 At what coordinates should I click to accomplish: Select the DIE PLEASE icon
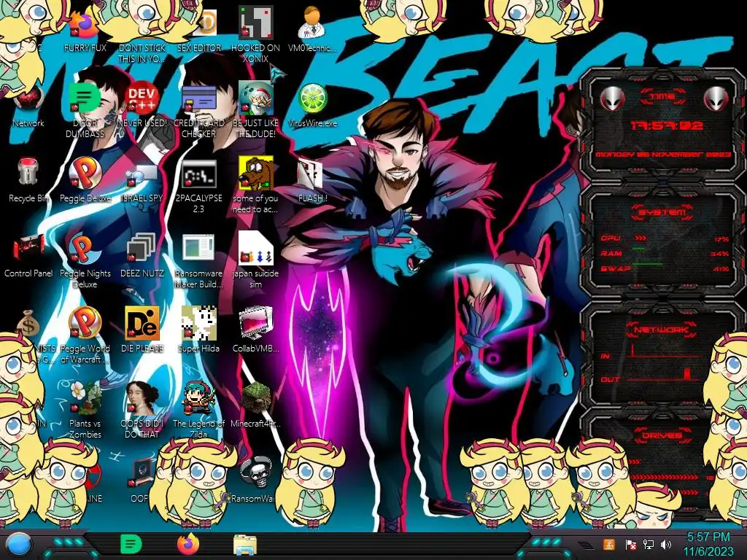click(x=142, y=323)
